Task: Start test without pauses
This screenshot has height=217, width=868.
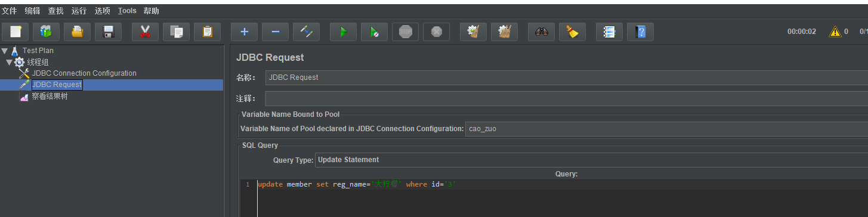Action: tap(374, 32)
